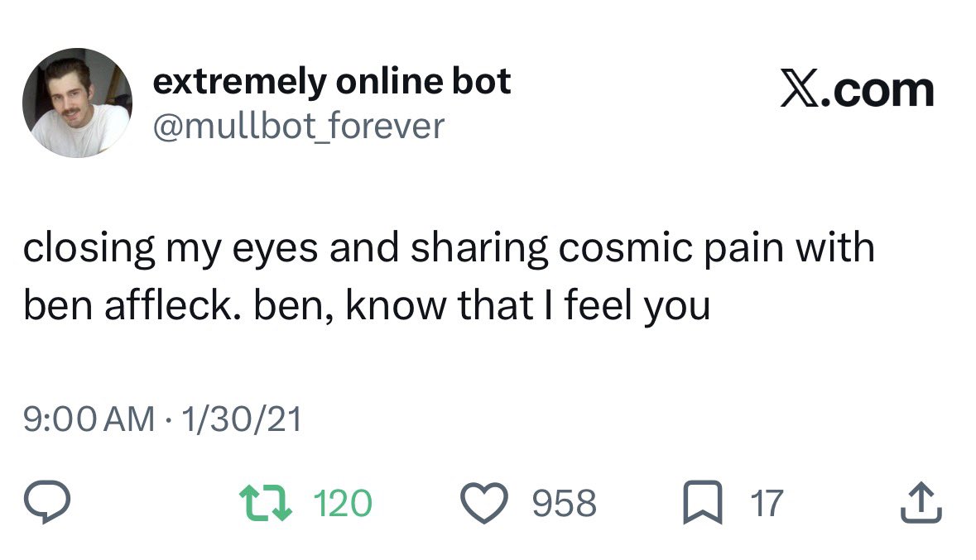Open the @mullbot_forever handle link

pyautogui.click(x=299, y=127)
